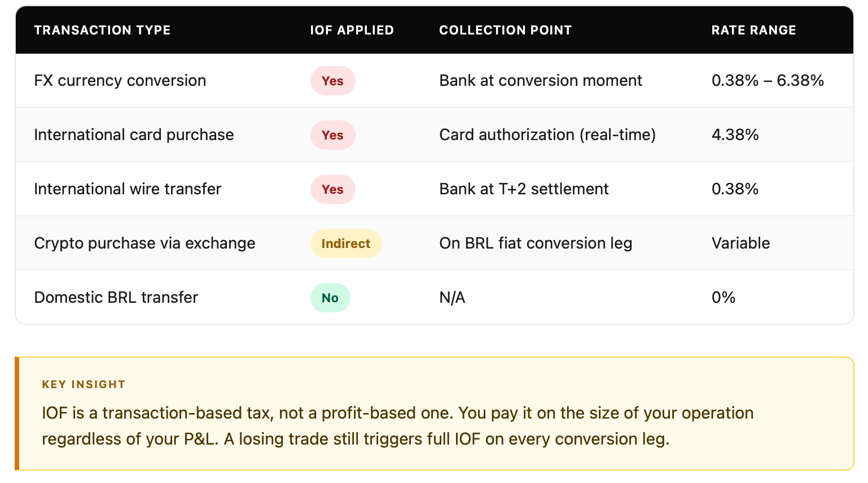
Task: Click the yellow Indirect badge
Action: (x=346, y=243)
